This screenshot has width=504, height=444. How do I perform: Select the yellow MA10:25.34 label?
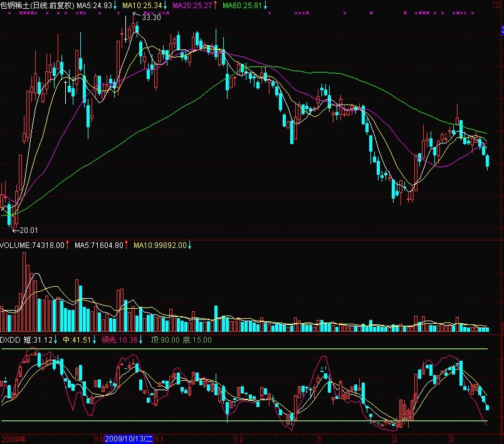tap(142, 6)
